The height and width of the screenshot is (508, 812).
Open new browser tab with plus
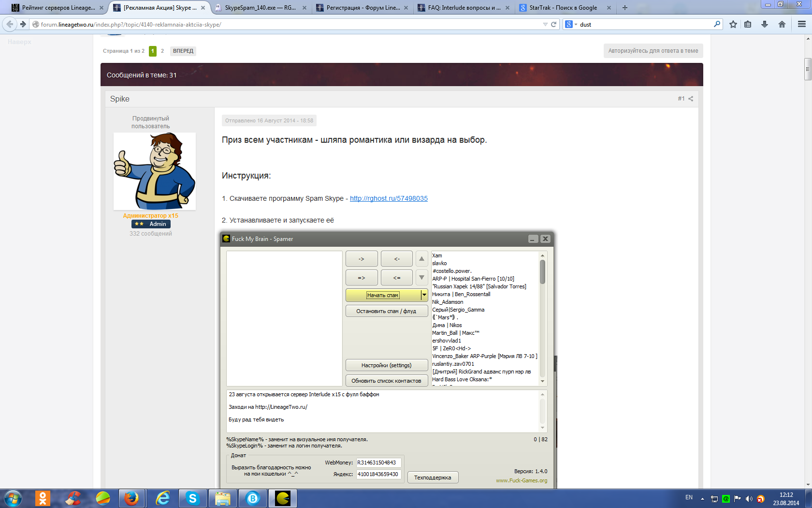tap(625, 8)
